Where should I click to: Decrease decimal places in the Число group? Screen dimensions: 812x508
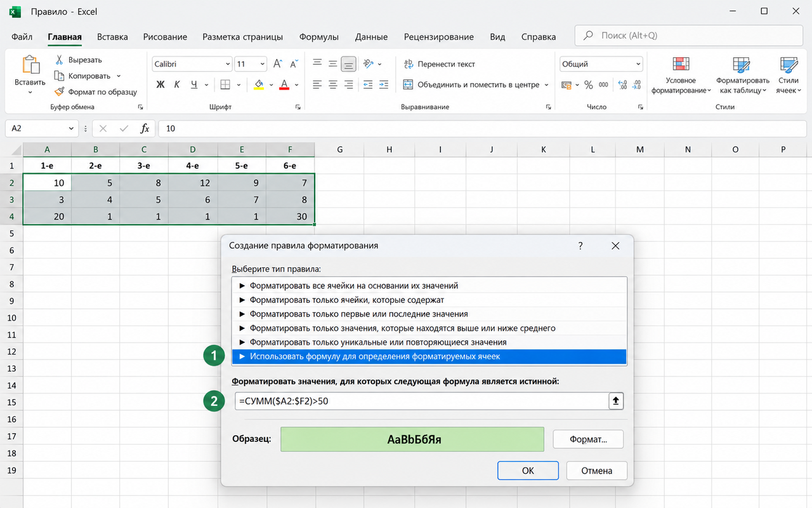636,84
